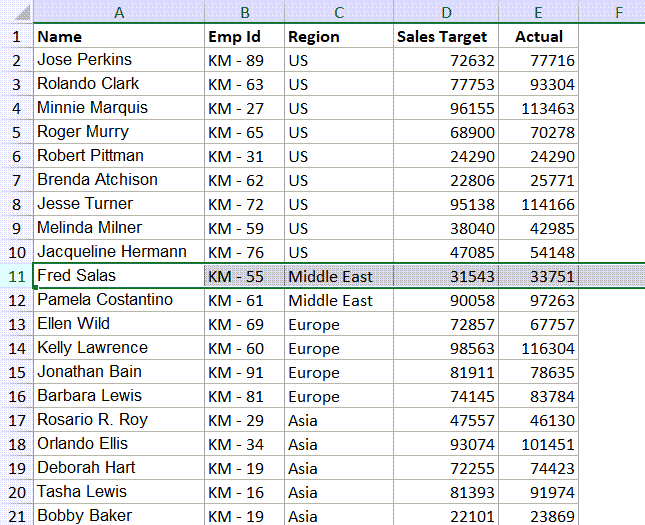645x525 pixels.
Task: Click empty column F cell beside Fred Salas
Action: pyautogui.click(x=611, y=276)
